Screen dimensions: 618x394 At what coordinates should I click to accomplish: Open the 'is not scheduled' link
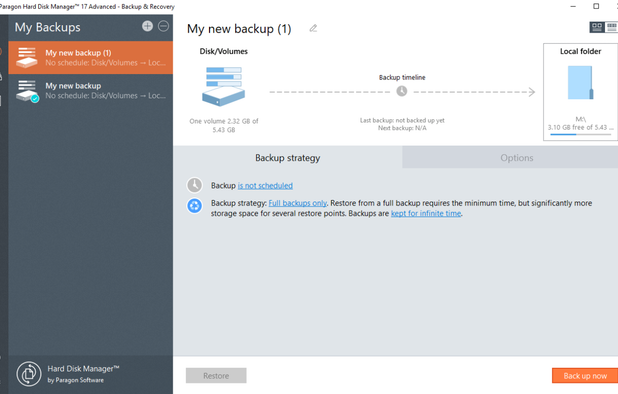(x=265, y=186)
